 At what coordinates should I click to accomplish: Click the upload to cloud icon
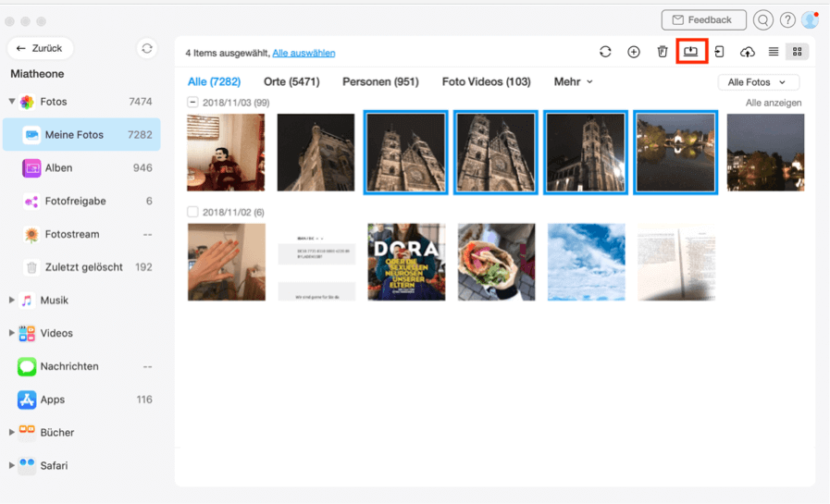coord(748,52)
